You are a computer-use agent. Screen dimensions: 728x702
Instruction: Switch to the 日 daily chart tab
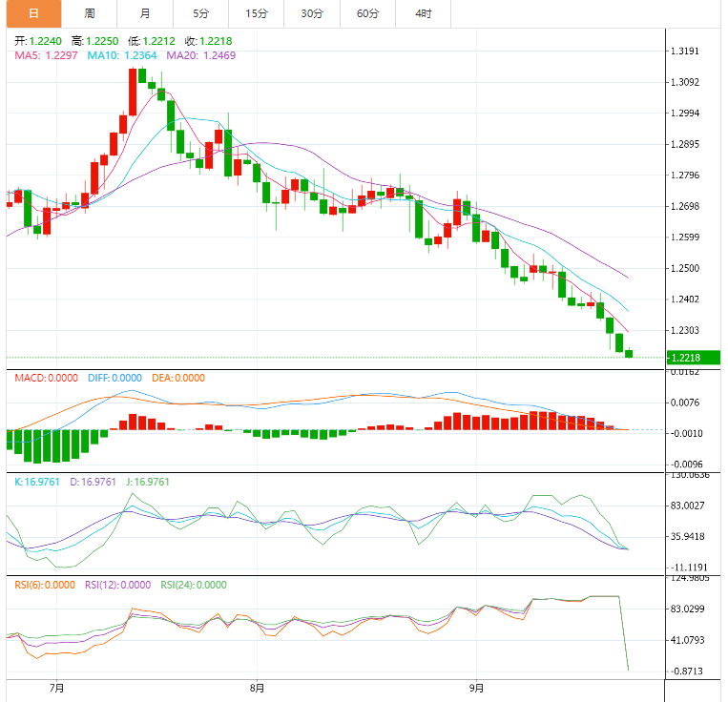(33, 13)
